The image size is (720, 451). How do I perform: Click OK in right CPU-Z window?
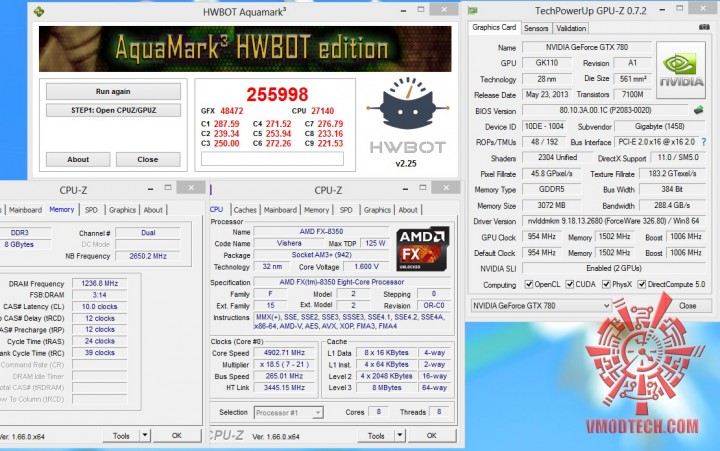coord(432,435)
